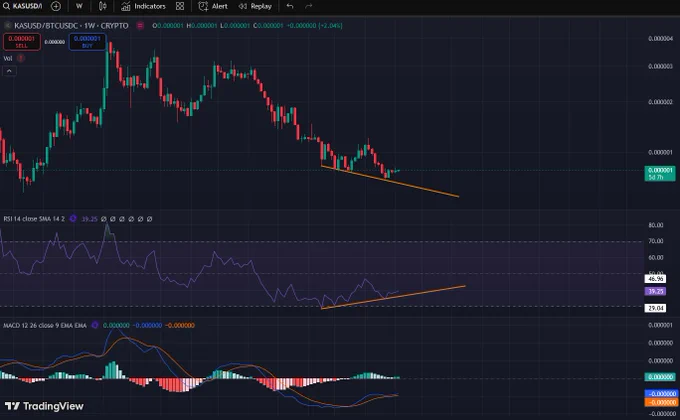Click the blue MACD line value label on the axis
680x420 pixels.
(661, 394)
